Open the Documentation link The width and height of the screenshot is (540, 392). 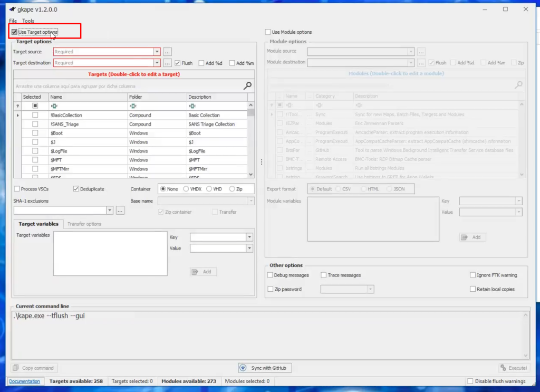pyautogui.click(x=24, y=381)
